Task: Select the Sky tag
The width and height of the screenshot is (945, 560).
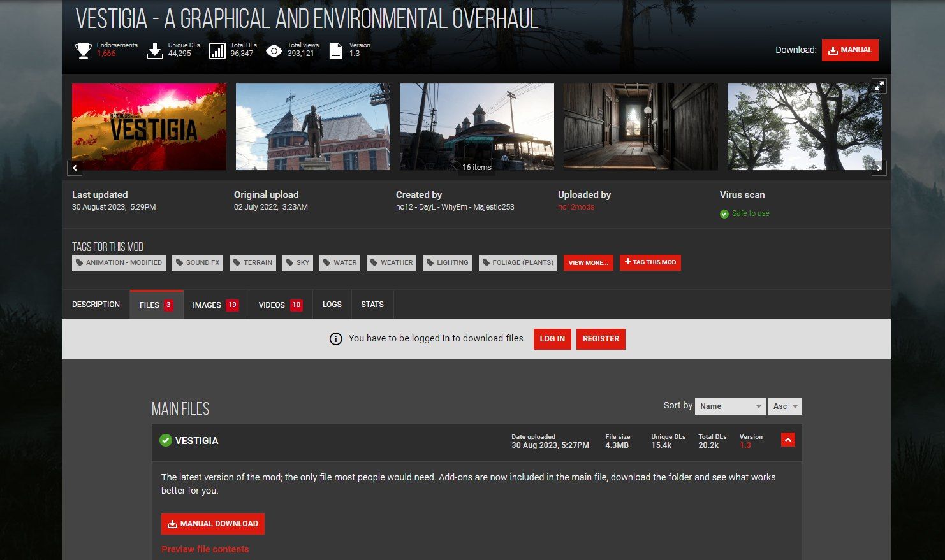Action: (298, 262)
